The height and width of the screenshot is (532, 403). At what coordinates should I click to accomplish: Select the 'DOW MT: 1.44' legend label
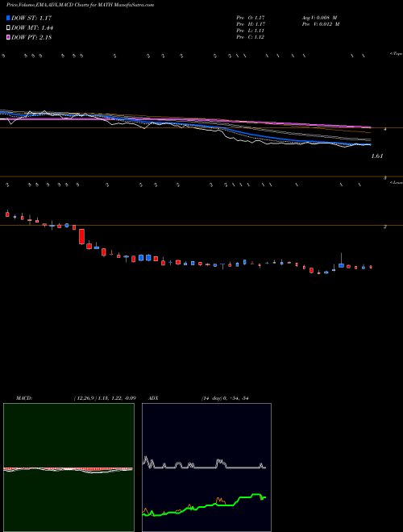(x=32, y=28)
